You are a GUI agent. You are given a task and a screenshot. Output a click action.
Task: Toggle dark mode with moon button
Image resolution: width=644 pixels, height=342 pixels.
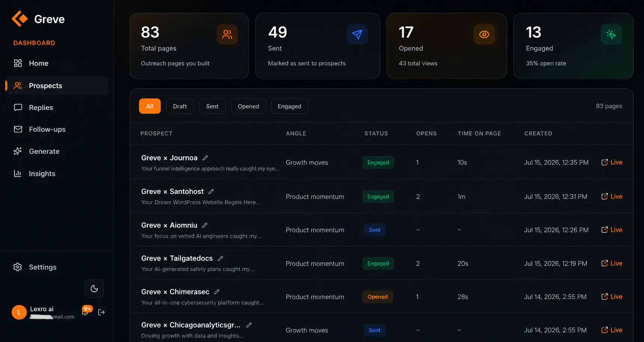tap(94, 288)
